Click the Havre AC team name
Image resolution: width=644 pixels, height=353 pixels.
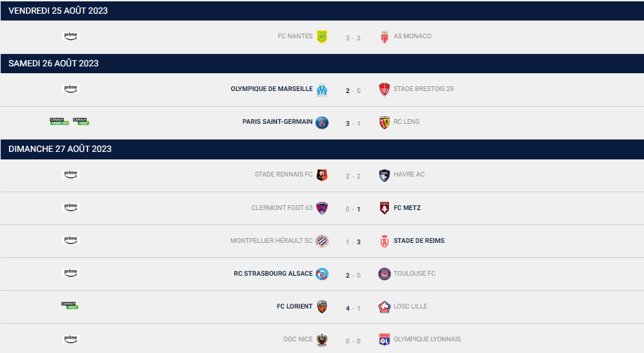click(x=409, y=174)
